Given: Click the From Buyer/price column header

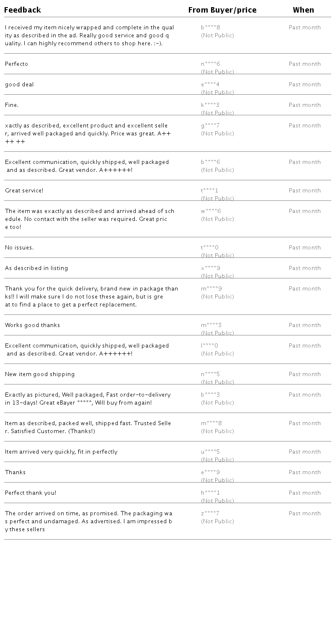Looking at the screenshot, I should [x=222, y=10].
